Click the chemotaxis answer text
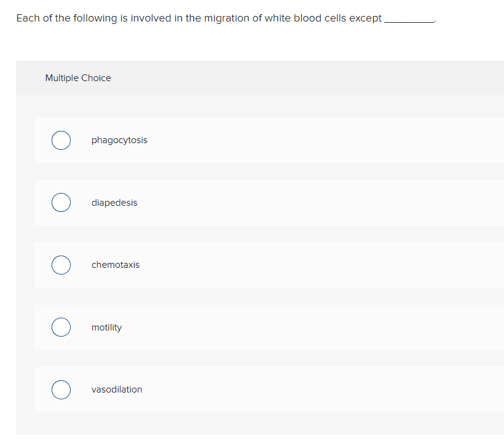Image resolution: width=504 pixels, height=446 pixels. pos(116,265)
